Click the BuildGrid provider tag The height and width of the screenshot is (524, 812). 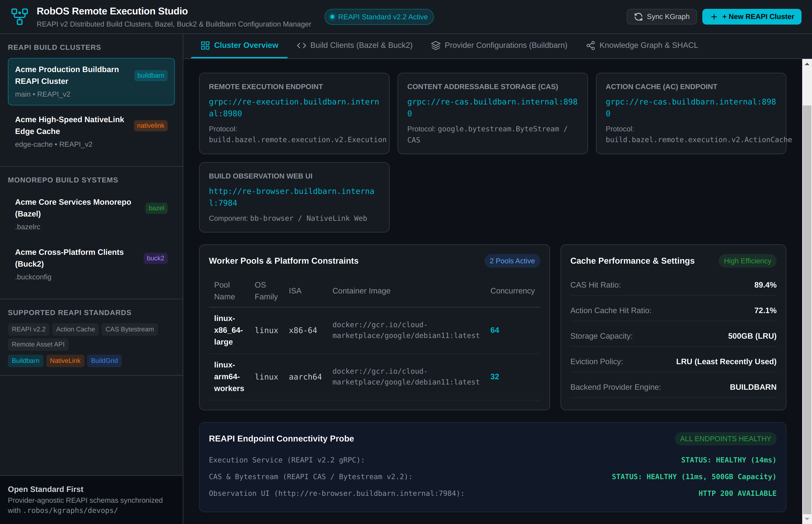point(104,361)
